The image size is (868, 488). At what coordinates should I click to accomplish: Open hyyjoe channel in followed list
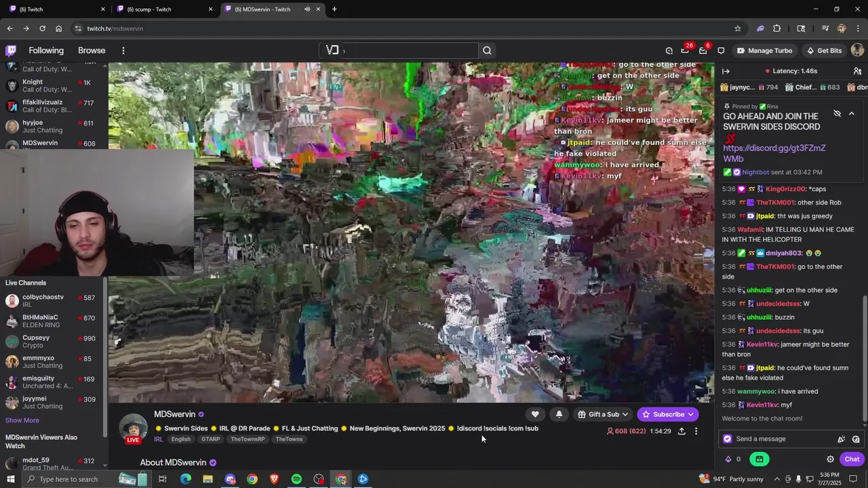tap(52, 126)
